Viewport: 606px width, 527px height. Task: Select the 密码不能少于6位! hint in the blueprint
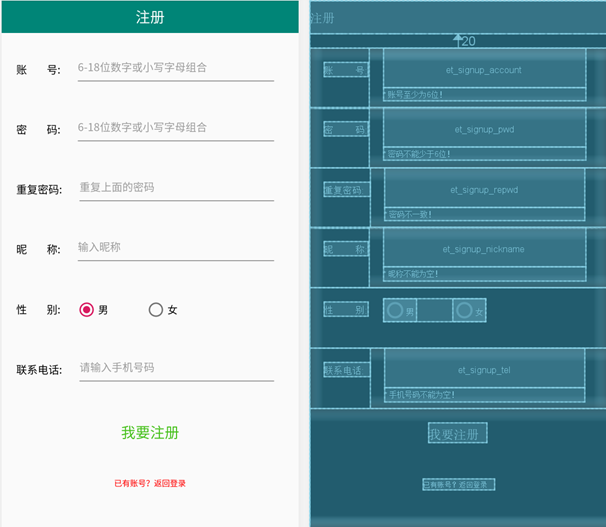point(485,154)
